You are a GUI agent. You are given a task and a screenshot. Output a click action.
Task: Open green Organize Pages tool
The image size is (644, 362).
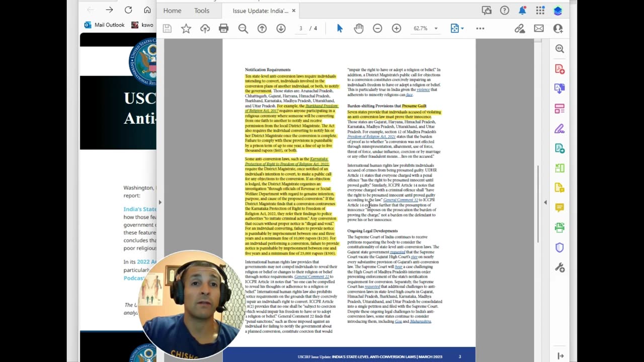click(559, 168)
